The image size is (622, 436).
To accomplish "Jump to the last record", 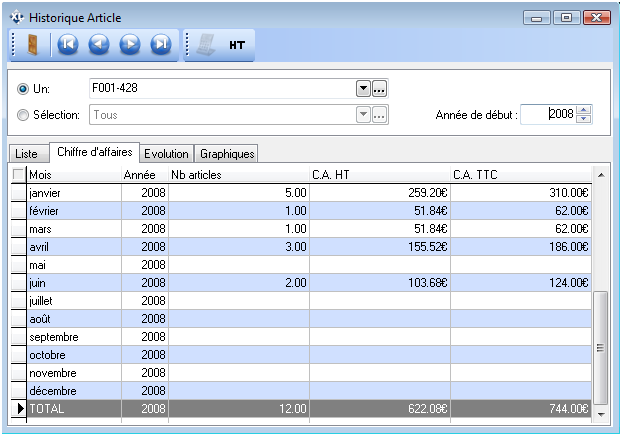I will coord(160,45).
